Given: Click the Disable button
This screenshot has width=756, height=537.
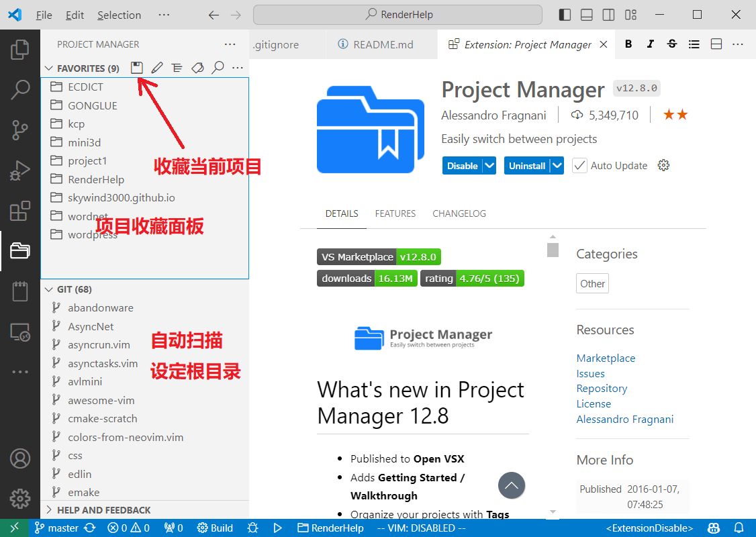Looking at the screenshot, I should [463, 165].
